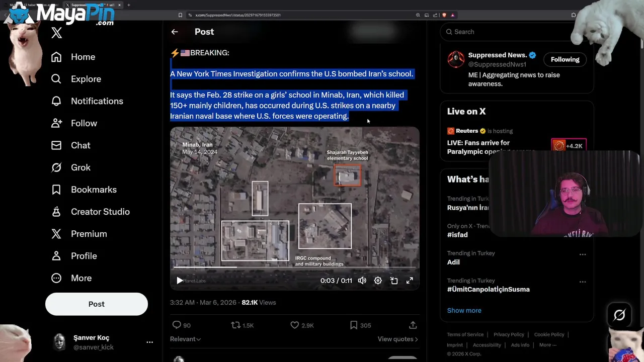644x362 pixels.
Task: Toggle picture-in-picture for the video
Action: coord(394,281)
